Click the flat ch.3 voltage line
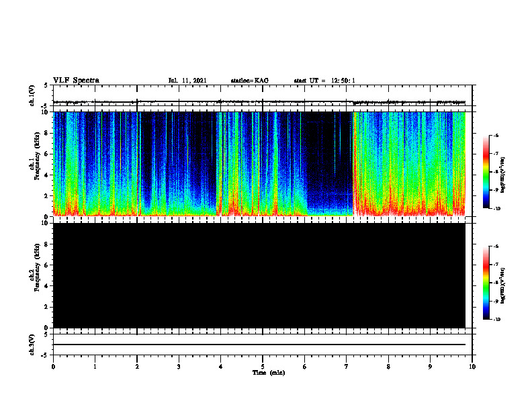The height and width of the screenshot is (411, 532). [259, 345]
